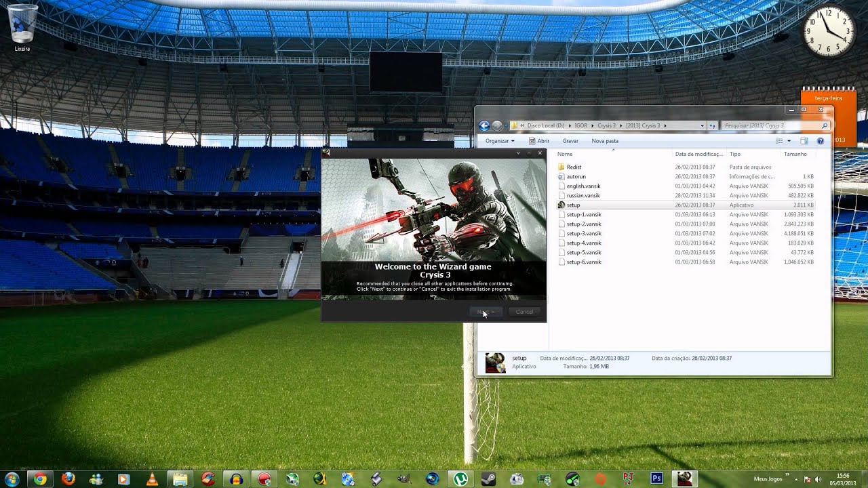Open the Windows Explorer taskbar icon
The height and width of the screenshot is (488, 868).
point(180,479)
